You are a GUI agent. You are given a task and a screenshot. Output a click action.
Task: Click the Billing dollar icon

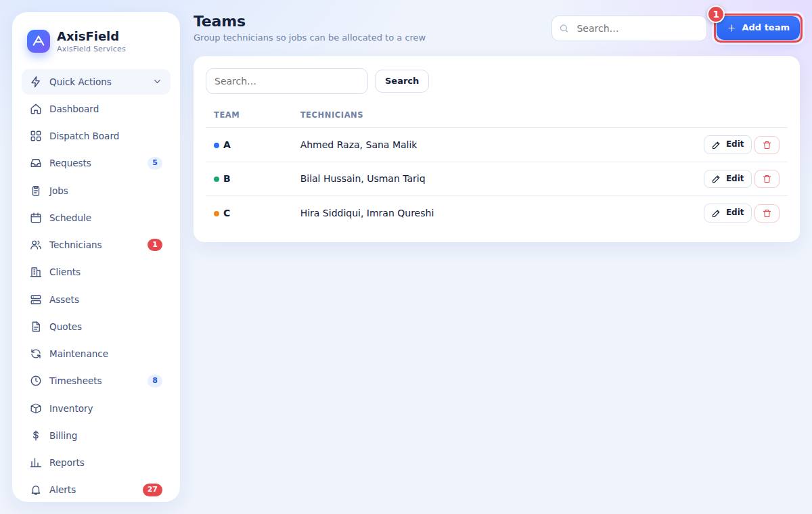(36, 436)
